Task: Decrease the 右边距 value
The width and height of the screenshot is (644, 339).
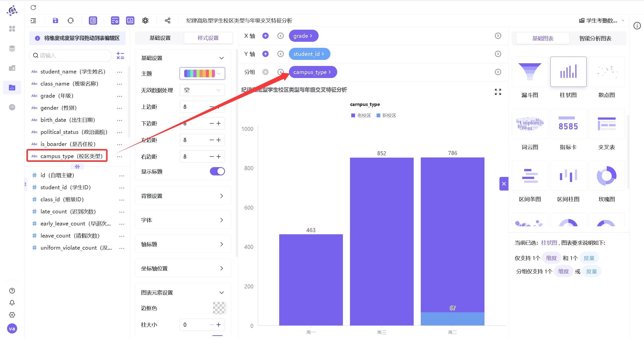Action: 212,157
